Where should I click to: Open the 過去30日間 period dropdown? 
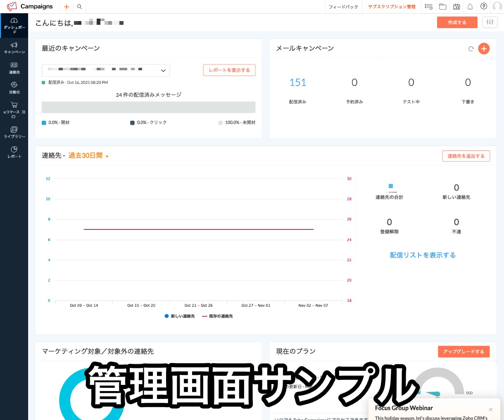click(x=88, y=156)
